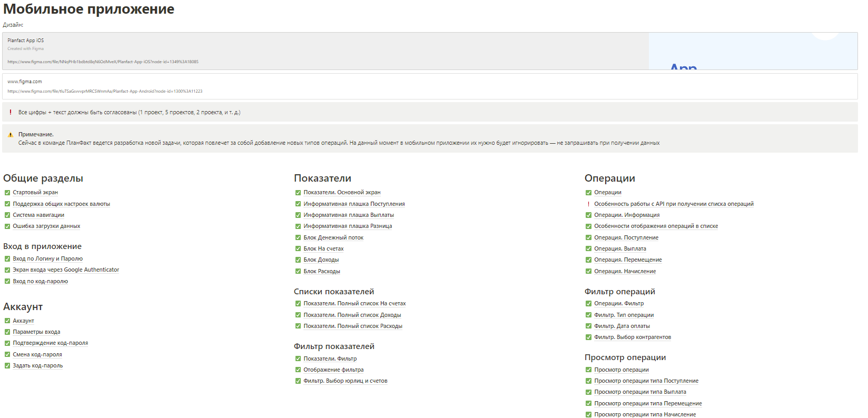868x418 pixels.
Task: Open Параметры входа link
Action: coord(36,332)
